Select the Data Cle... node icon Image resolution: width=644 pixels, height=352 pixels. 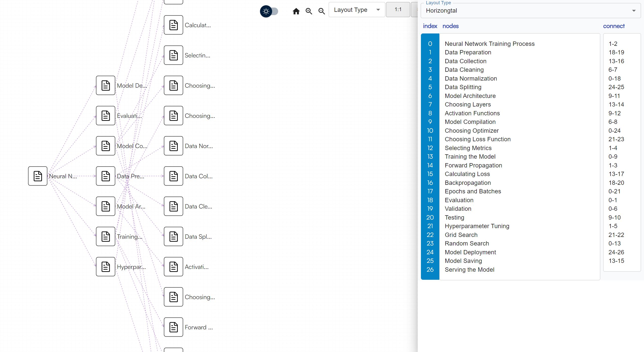click(x=174, y=206)
